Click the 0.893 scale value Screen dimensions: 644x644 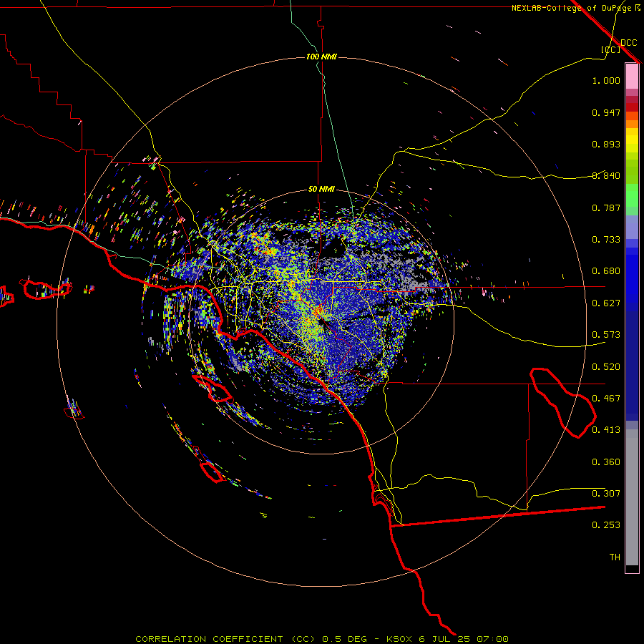(x=606, y=144)
